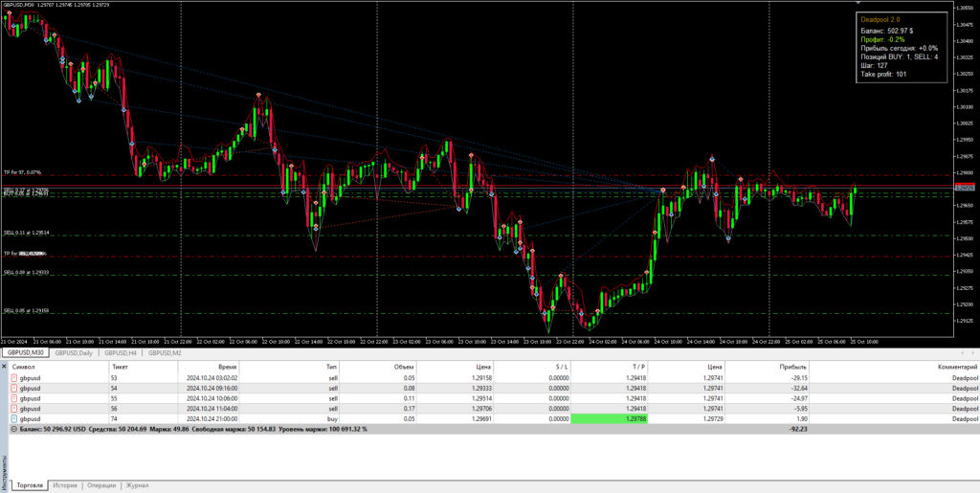
Task: Open the GBPUSD,M2 chart tab
Action: pyautogui.click(x=165, y=353)
